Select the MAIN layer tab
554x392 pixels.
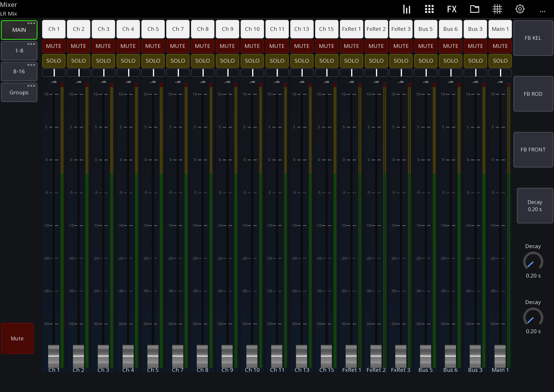19,30
